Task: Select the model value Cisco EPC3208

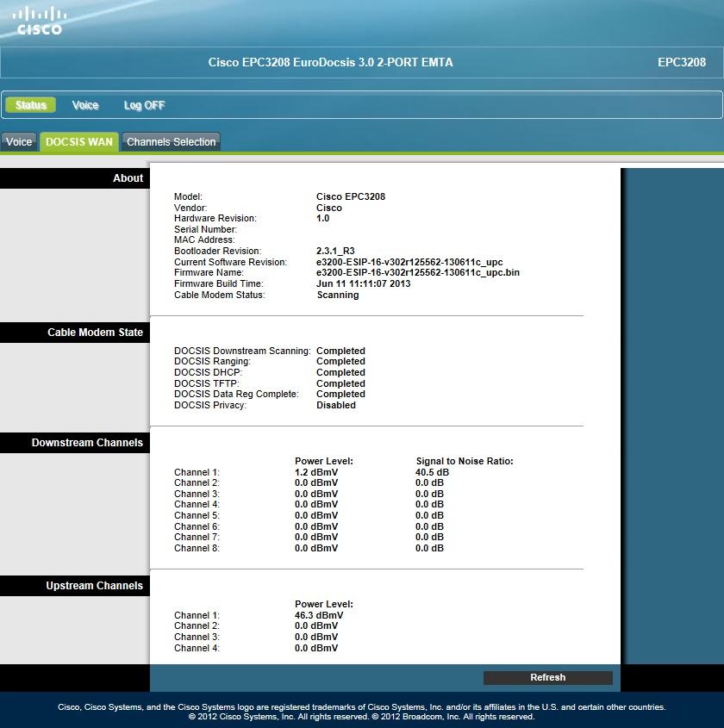Action: pos(351,196)
